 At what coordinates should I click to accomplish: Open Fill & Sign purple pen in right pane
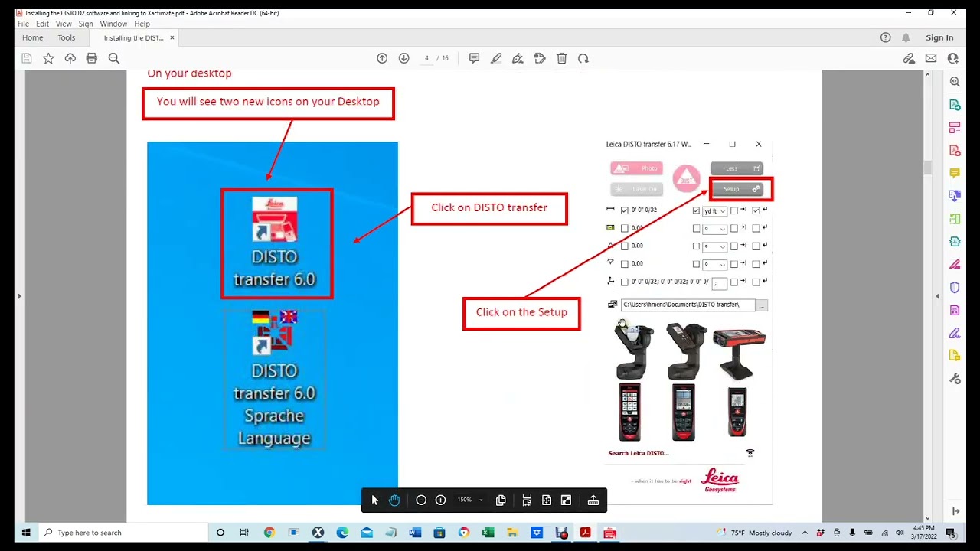point(955,333)
